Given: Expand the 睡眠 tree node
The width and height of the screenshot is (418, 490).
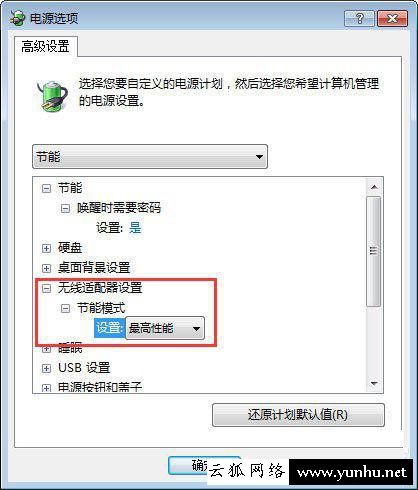Looking at the screenshot, I should coord(46,349).
